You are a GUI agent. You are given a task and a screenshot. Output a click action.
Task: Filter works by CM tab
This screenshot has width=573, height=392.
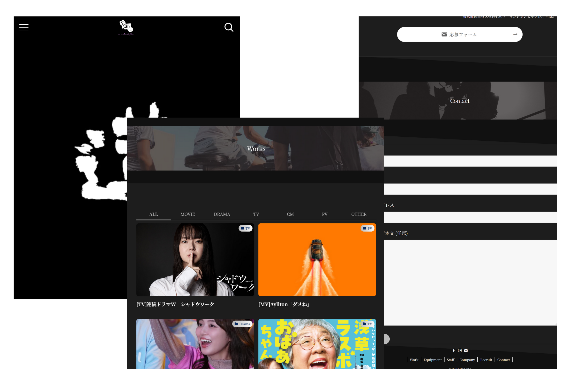290,214
